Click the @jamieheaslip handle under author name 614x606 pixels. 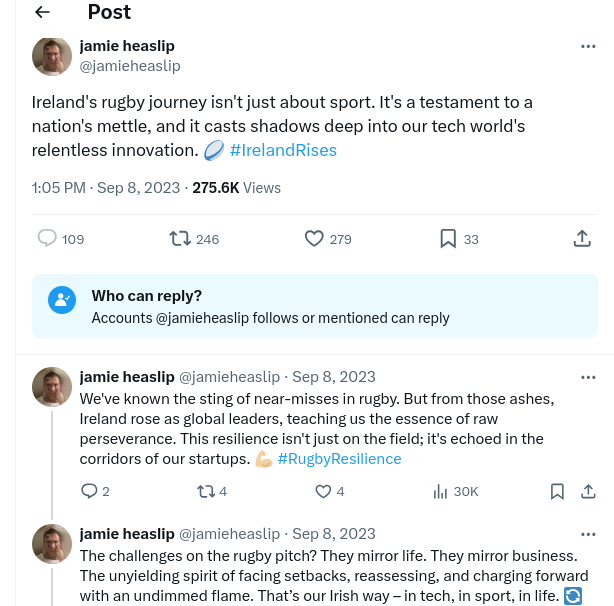point(130,66)
